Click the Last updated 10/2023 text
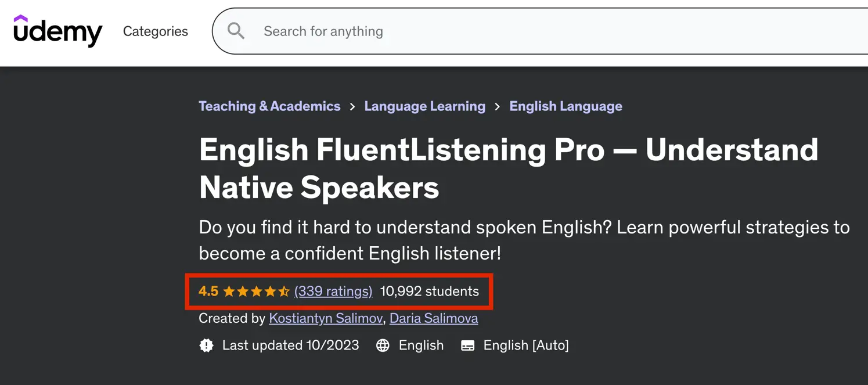868x385 pixels. coord(291,346)
